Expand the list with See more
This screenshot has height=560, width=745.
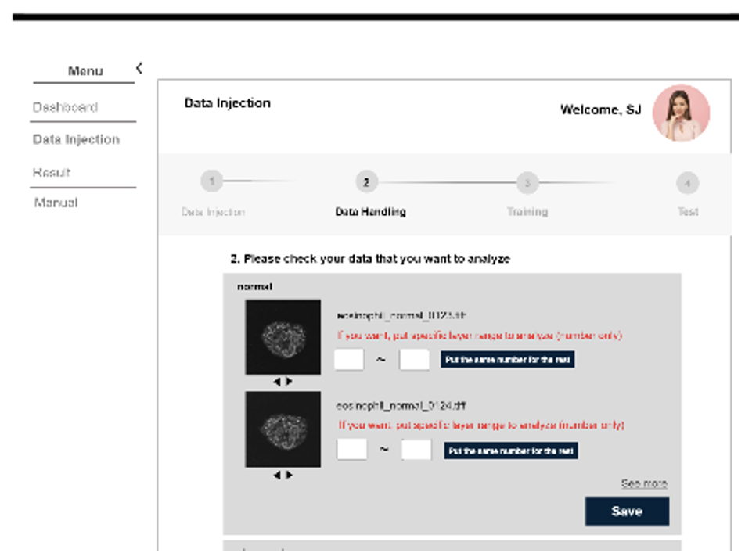(644, 483)
